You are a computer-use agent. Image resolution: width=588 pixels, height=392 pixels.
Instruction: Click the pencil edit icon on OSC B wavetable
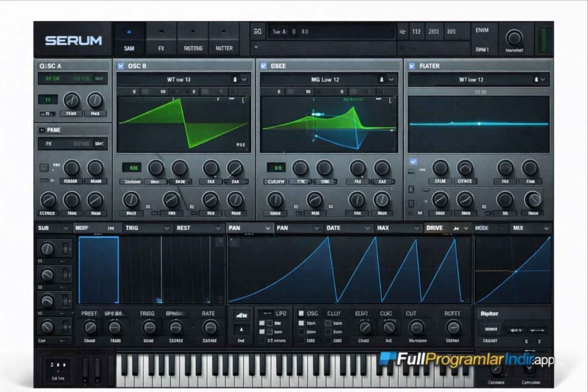click(x=235, y=79)
